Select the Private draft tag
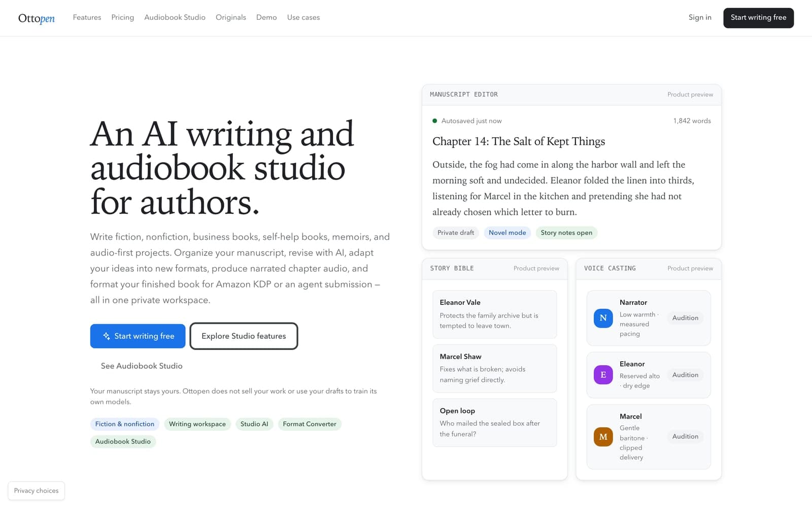 [456, 233]
